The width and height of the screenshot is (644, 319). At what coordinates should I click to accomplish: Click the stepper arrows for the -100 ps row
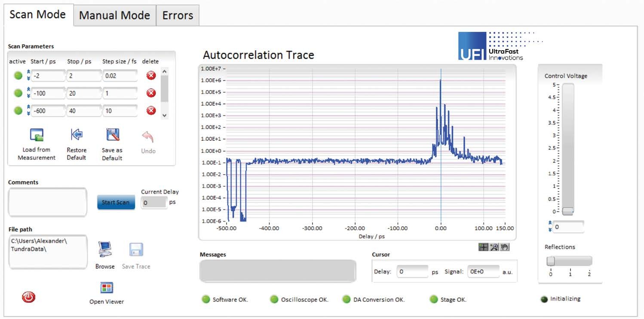point(28,93)
